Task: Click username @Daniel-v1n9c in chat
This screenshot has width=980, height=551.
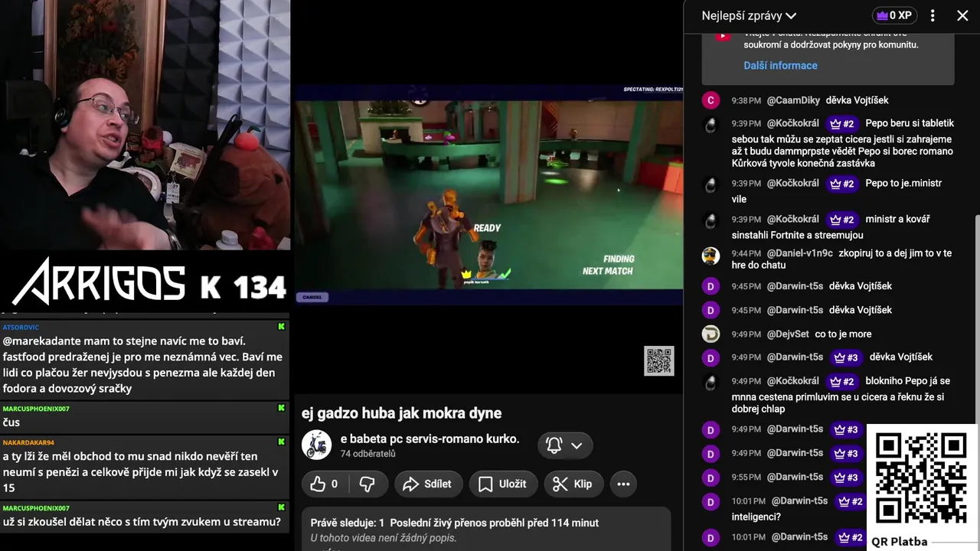Action: (x=799, y=253)
